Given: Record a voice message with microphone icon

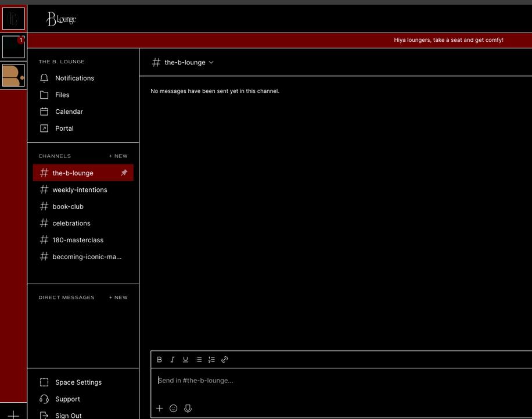Looking at the screenshot, I should tap(188, 409).
